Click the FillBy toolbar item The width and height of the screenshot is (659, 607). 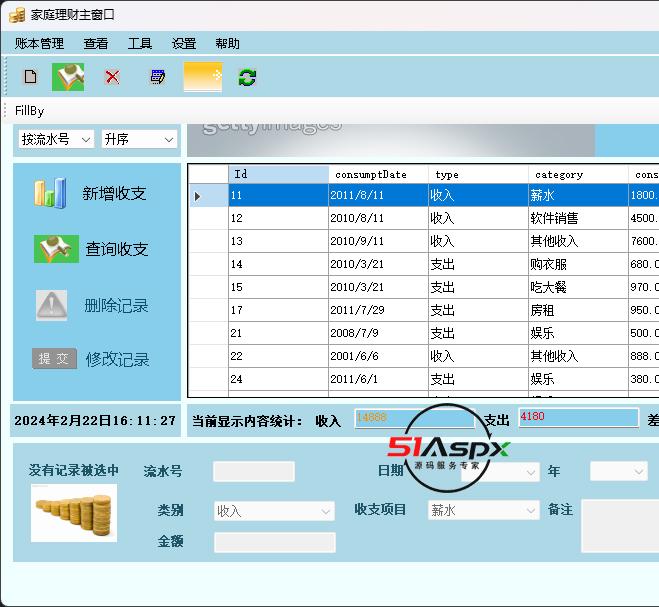click(x=30, y=110)
